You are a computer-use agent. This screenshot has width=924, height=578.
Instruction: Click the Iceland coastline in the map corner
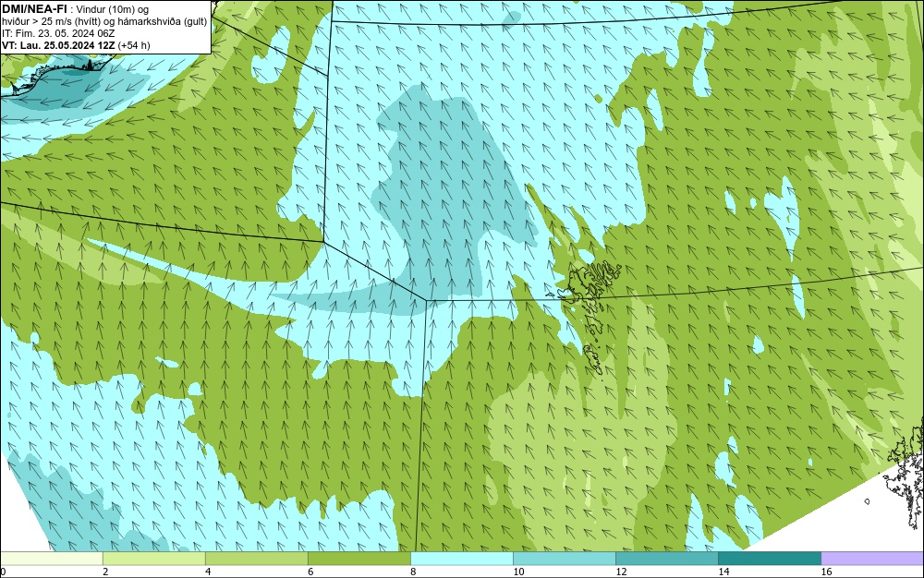coord(56,74)
